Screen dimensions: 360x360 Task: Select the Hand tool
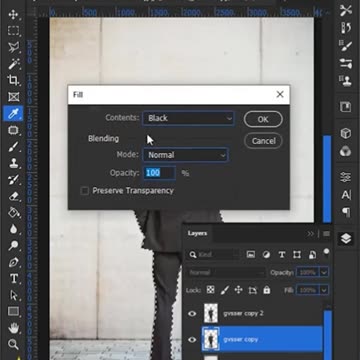click(x=13, y=328)
